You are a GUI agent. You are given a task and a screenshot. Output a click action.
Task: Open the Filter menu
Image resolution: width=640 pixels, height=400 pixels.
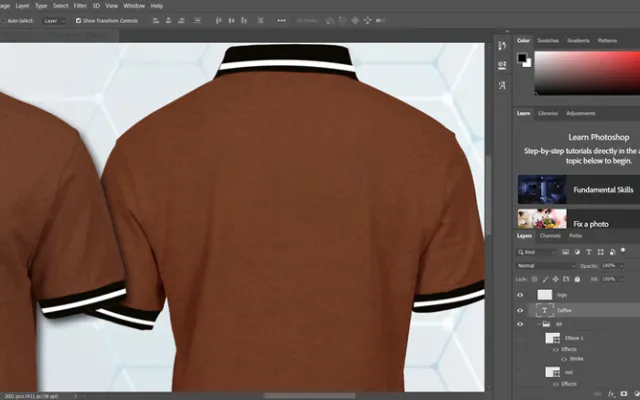point(80,5)
